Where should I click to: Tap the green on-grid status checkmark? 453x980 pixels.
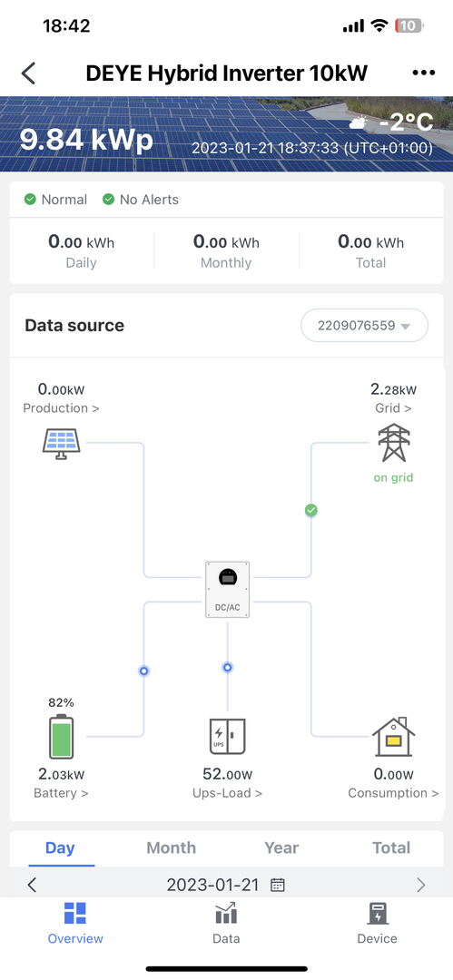(x=311, y=511)
